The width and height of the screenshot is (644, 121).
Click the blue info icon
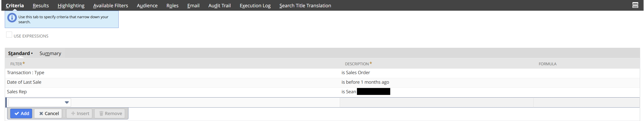point(12,18)
